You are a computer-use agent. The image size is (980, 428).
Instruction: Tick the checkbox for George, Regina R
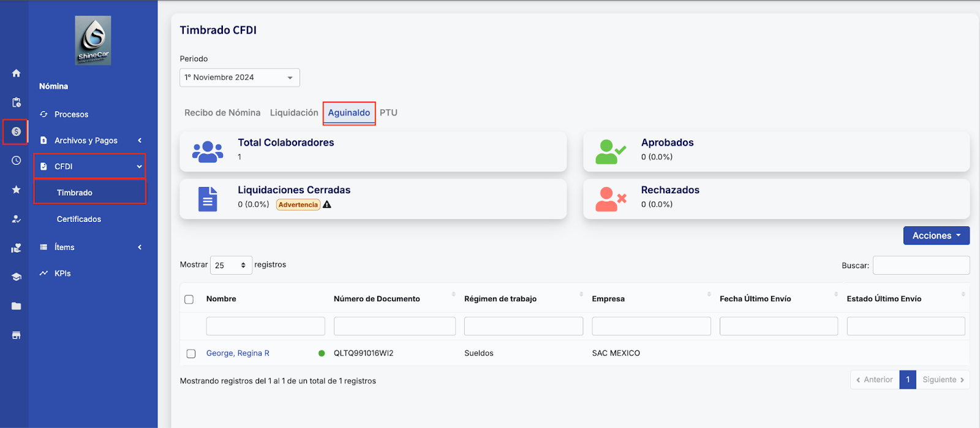191,354
